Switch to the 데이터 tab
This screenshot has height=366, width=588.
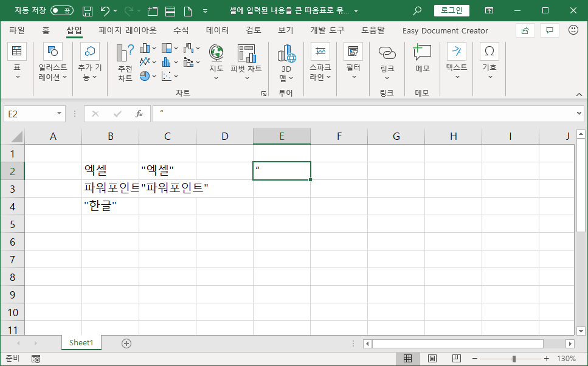coord(218,30)
